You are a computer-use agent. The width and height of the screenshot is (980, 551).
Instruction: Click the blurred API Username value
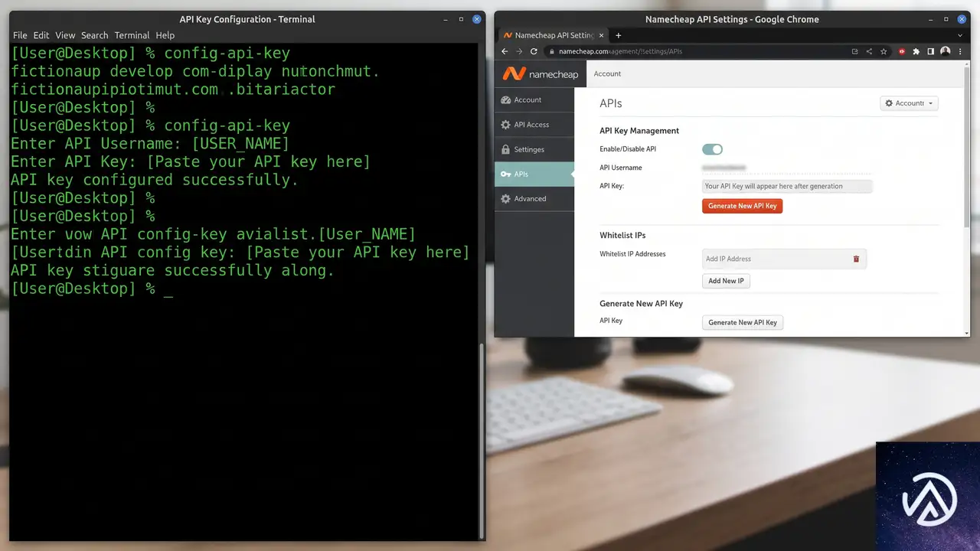point(724,167)
